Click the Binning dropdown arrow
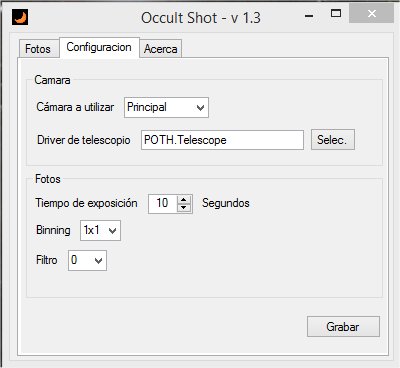400x368 pixels. (113, 230)
